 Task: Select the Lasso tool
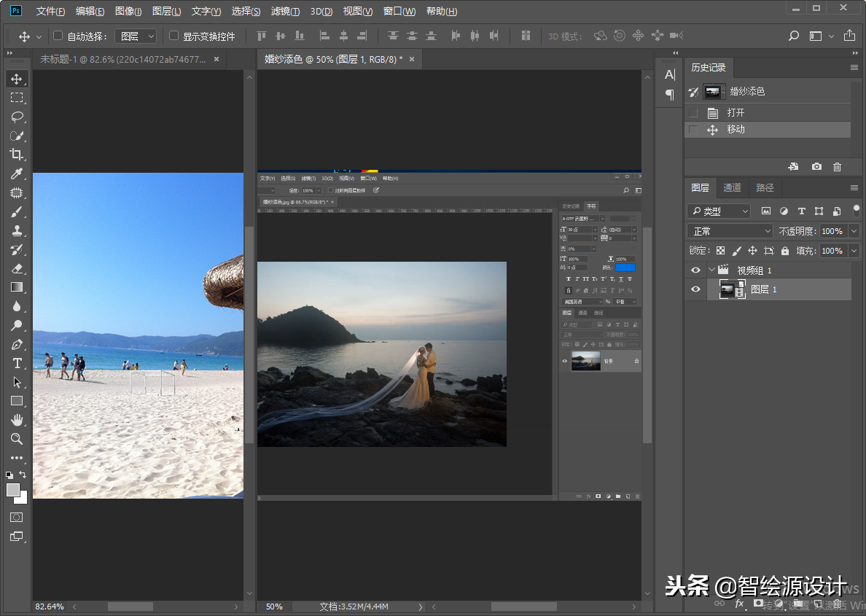16,117
